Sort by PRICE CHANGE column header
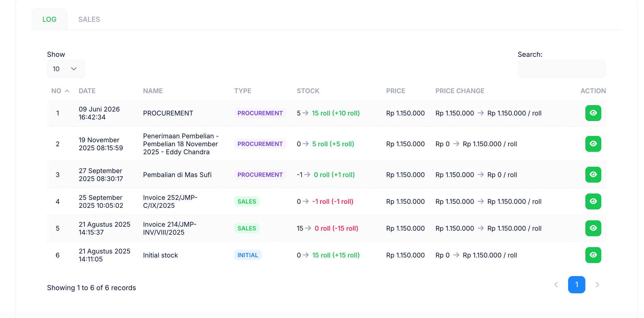Screen dimensions: 644x318 click(x=460, y=91)
